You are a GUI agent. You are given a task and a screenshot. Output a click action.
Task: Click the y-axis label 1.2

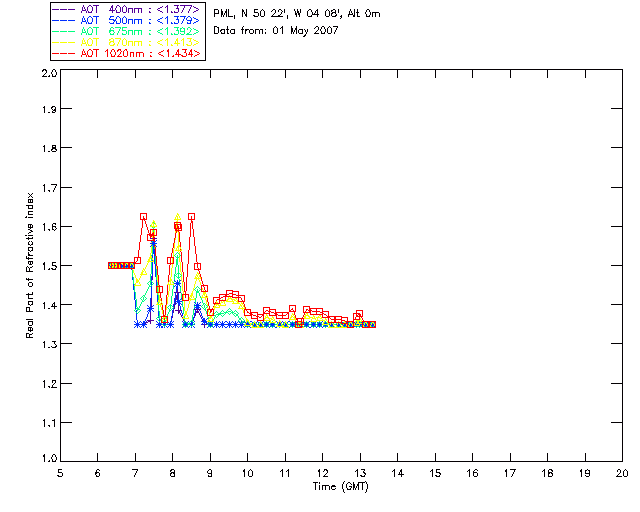pyautogui.click(x=49, y=384)
